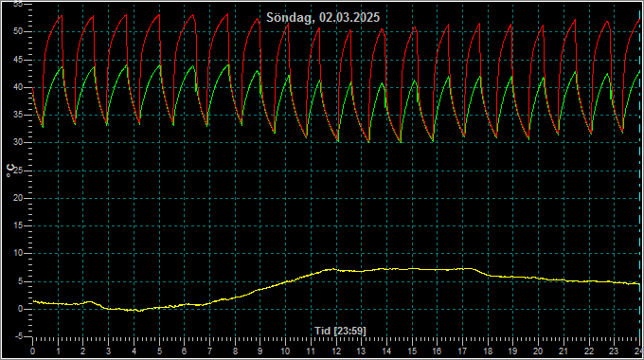Image resolution: width=644 pixels, height=360 pixels.
Task: Click hour 6 on the time axis
Action: 184,351
